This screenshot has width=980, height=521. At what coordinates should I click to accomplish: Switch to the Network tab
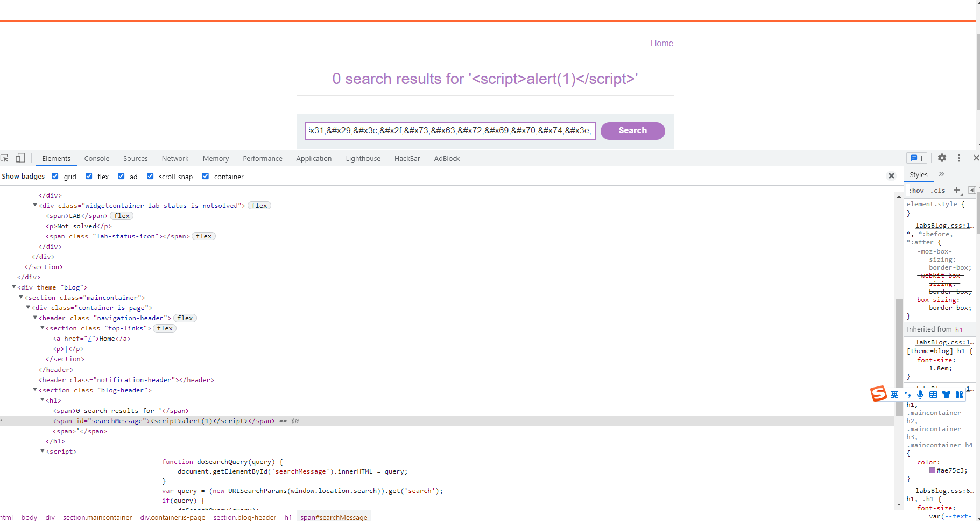175,158
